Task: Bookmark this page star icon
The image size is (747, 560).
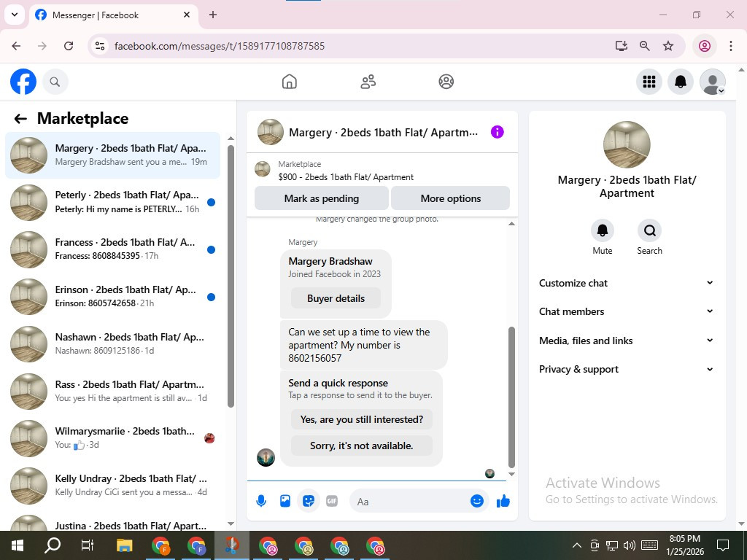Action: point(668,46)
